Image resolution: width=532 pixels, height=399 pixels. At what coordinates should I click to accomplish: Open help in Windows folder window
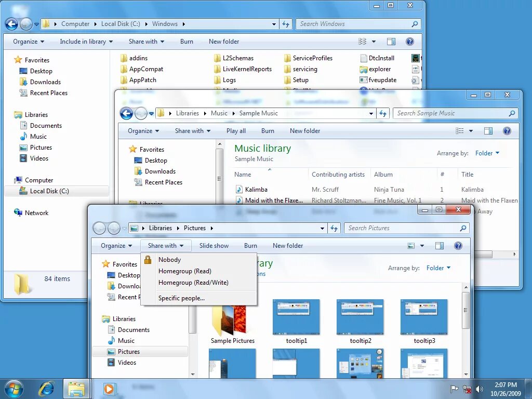point(410,42)
